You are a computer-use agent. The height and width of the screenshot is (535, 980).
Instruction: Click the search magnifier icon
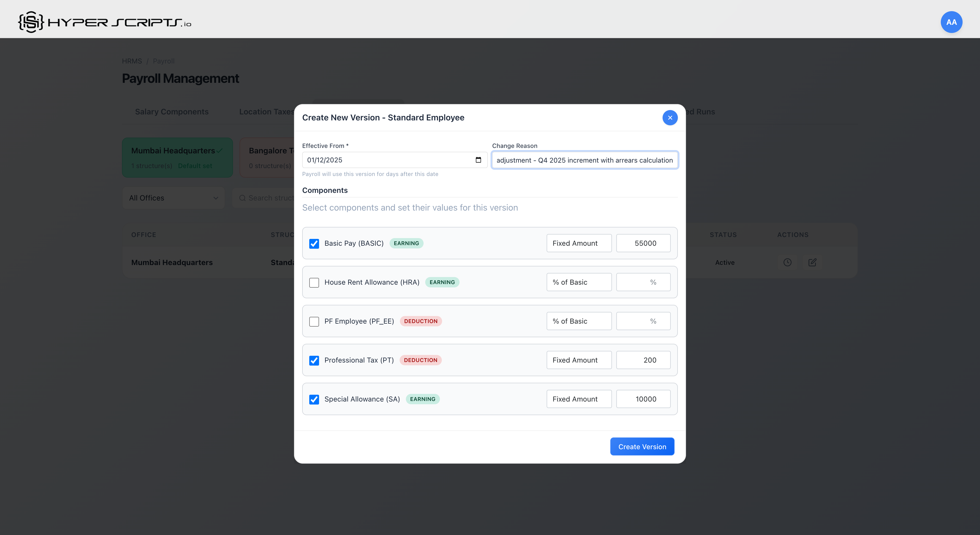(242, 198)
